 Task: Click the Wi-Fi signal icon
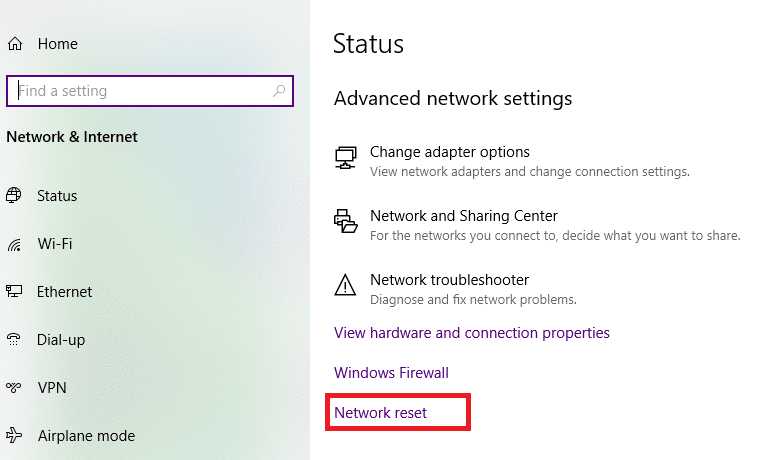(x=15, y=244)
